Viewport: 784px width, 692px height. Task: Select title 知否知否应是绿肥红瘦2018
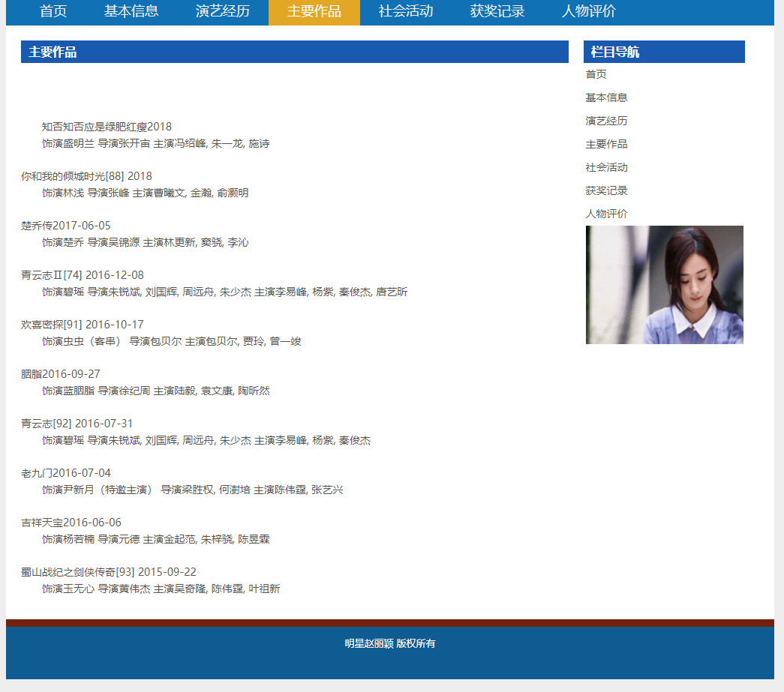tap(107, 127)
